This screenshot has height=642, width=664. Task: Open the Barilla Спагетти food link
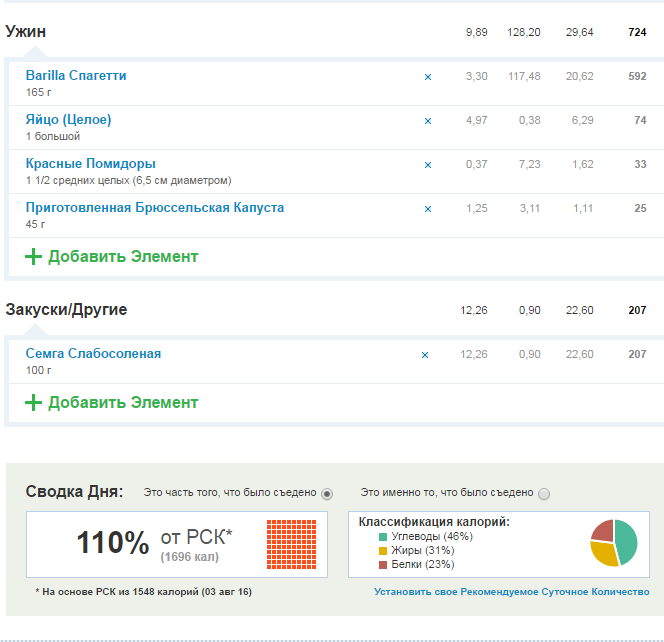point(76,76)
